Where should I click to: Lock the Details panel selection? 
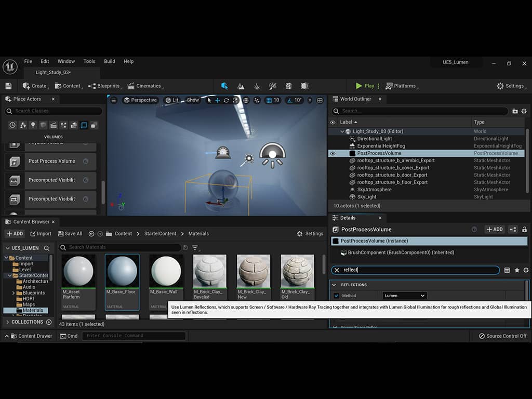(x=525, y=229)
